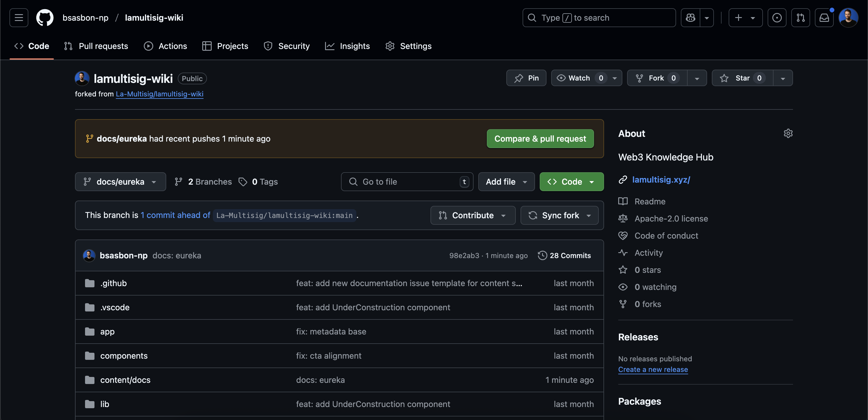Pin this repository
Screen dimensions: 868x420
pyautogui.click(x=526, y=78)
